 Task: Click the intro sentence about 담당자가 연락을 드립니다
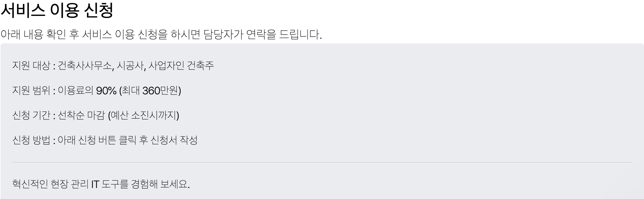click(161, 34)
